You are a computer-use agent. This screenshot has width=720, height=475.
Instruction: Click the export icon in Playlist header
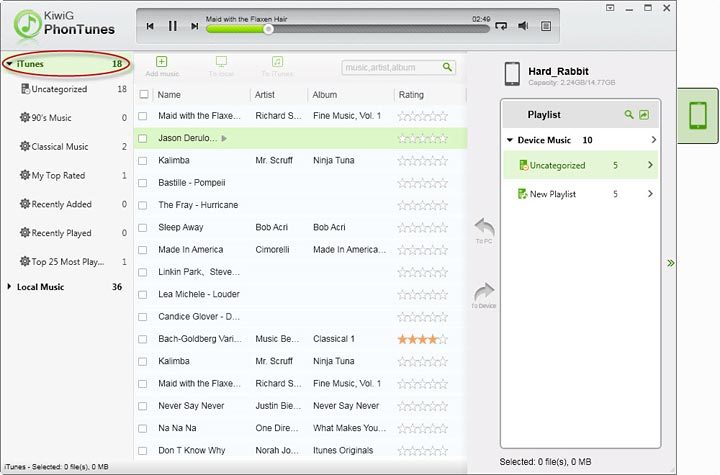coord(644,114)
